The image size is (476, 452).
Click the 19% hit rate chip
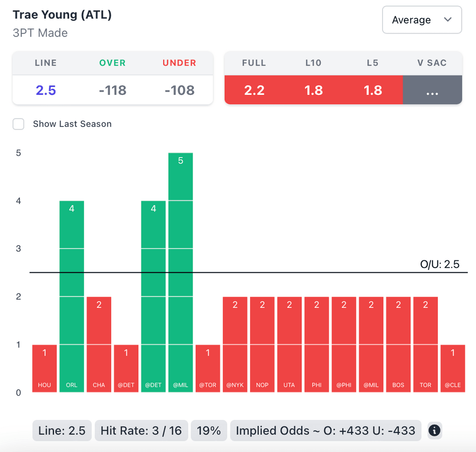(209, 431)
